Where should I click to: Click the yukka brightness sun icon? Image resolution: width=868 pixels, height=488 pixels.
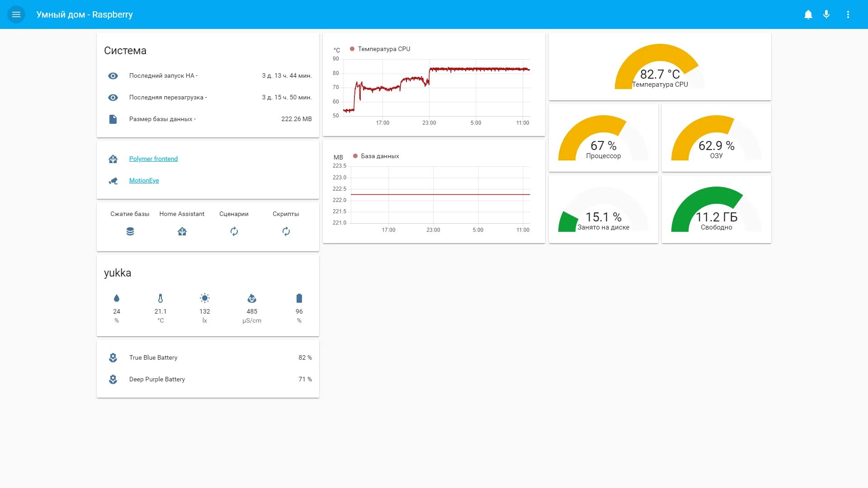(205, 298)
